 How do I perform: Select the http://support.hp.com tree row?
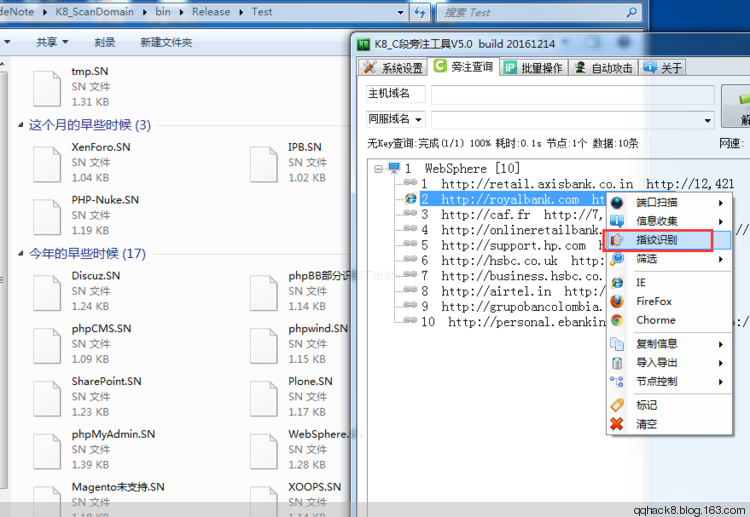(x=512, y=245)
